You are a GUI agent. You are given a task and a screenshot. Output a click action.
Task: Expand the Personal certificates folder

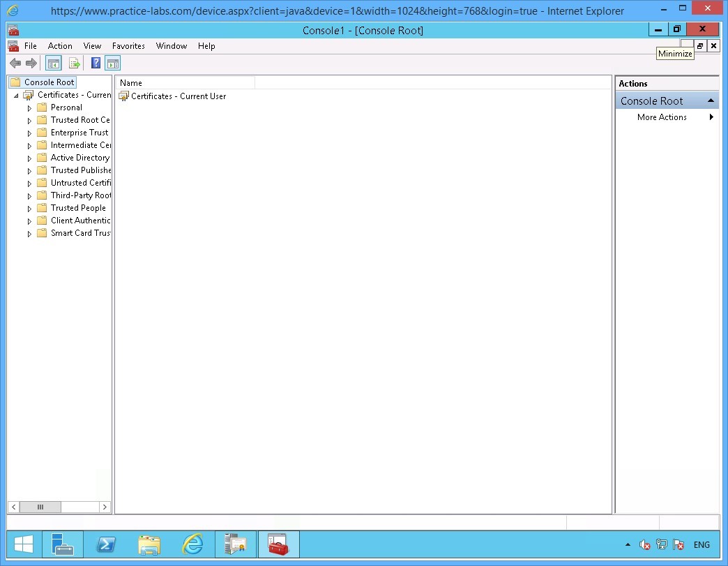[29, 107]
